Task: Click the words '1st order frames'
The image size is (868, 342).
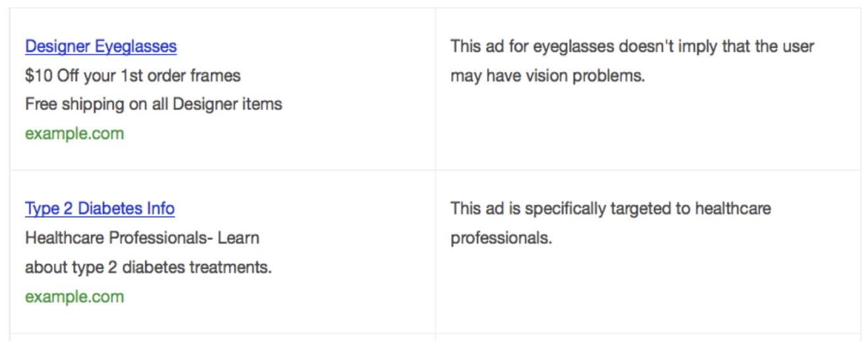Action: click(180, 76)
